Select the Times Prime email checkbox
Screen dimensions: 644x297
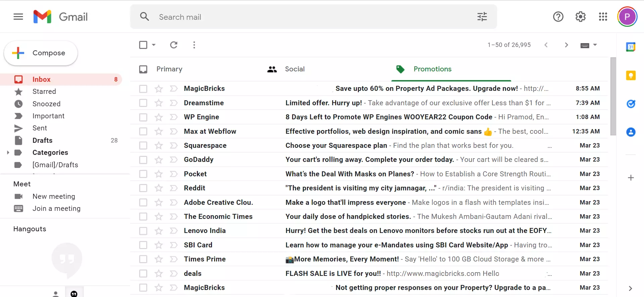pos(143,259)
